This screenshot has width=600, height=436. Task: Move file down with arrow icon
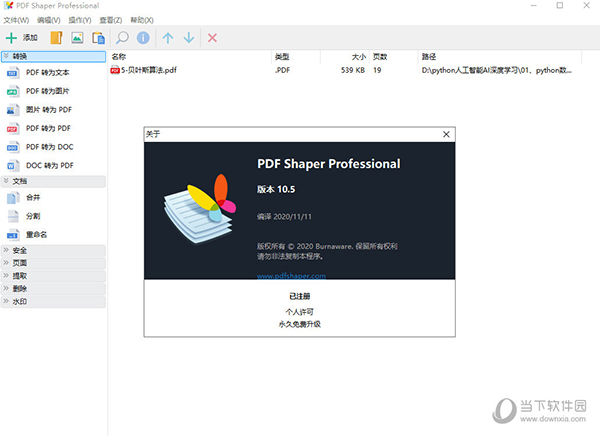189,38
